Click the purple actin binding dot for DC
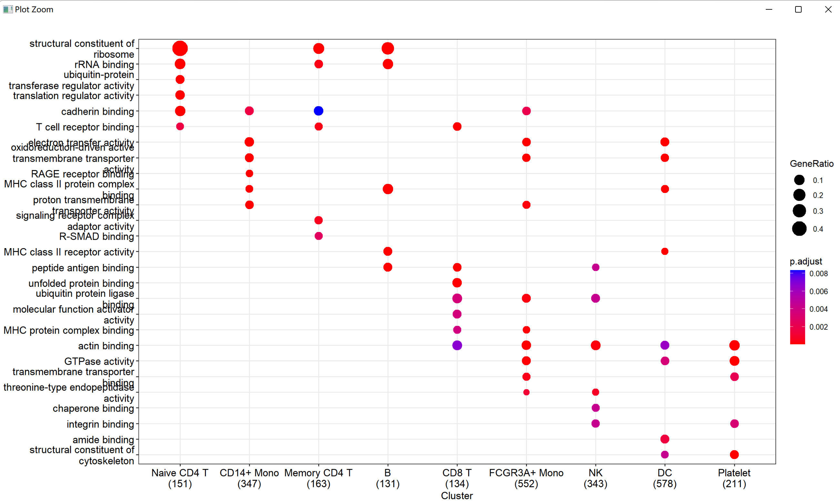Screen dimensions: 840x504 pyautogui.click(x=665, y=345)
